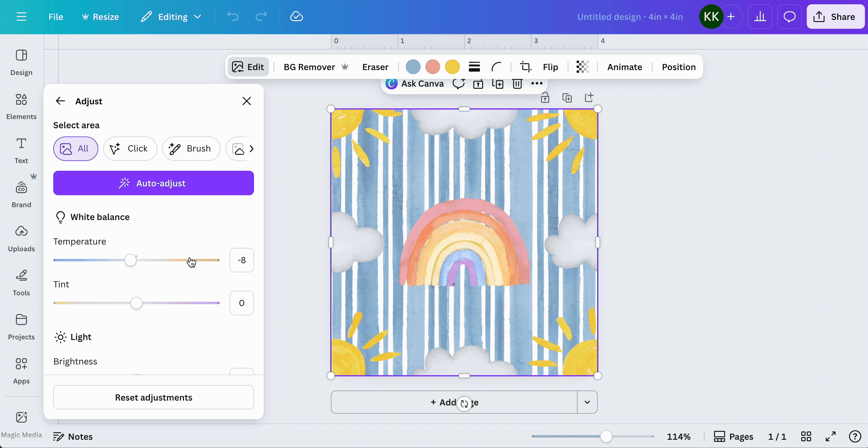
Task: Click the trash Delete icon
Action: click(517, 84)
